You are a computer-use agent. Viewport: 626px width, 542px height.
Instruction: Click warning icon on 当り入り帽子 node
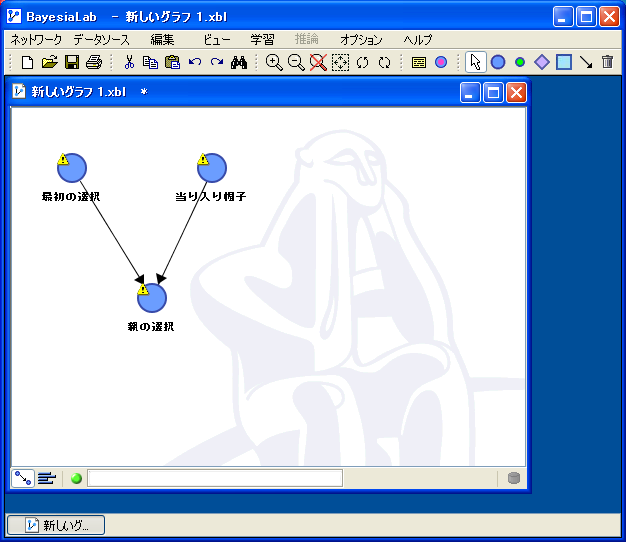click(x=203, y=159)
